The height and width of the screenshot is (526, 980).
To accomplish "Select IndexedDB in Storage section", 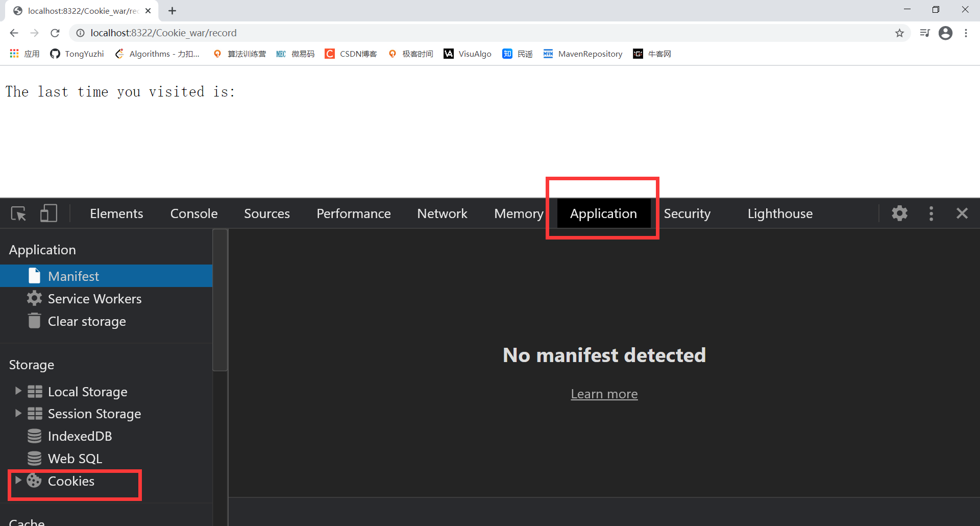I will [x=80, y=436].
